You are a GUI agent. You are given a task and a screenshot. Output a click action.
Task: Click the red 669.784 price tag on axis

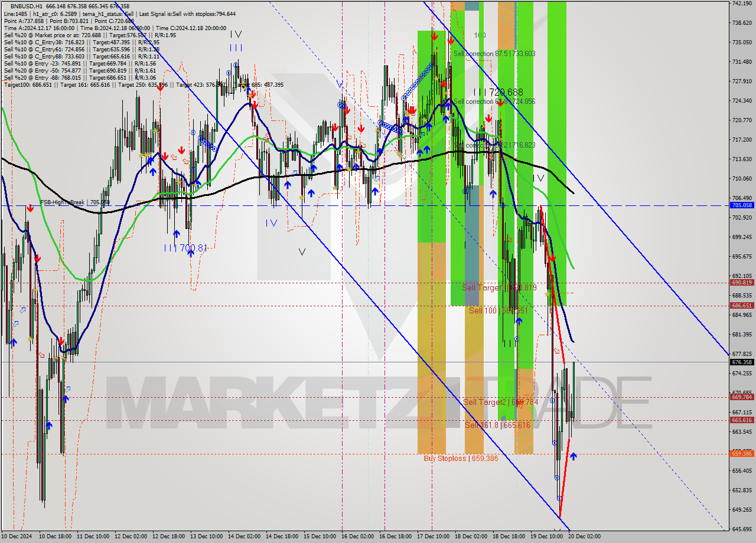742,397
